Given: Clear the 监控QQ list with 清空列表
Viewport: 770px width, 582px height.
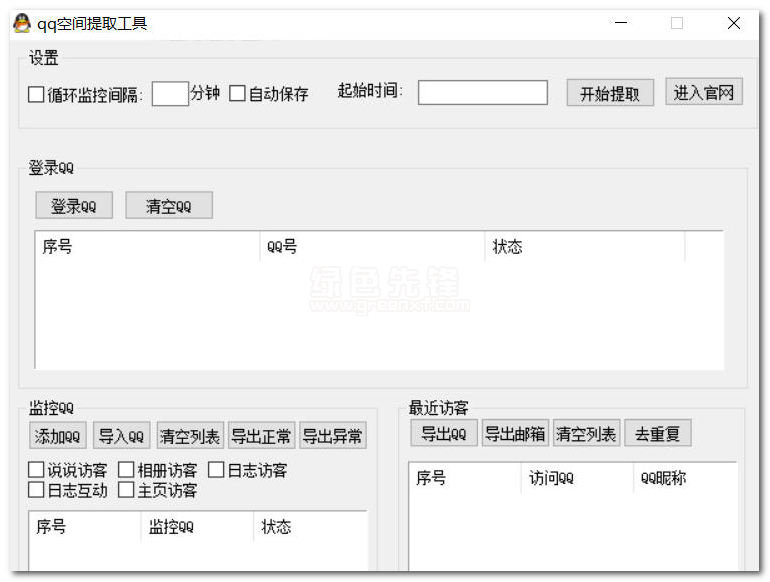Looking at the screenshot, I should point(190,435).
